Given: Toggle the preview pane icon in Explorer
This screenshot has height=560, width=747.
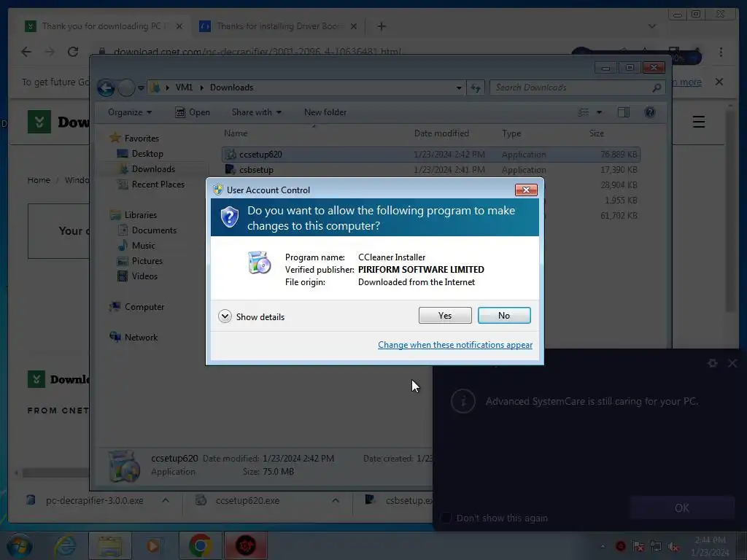Looking at the screenshot, I should (623, 112).
